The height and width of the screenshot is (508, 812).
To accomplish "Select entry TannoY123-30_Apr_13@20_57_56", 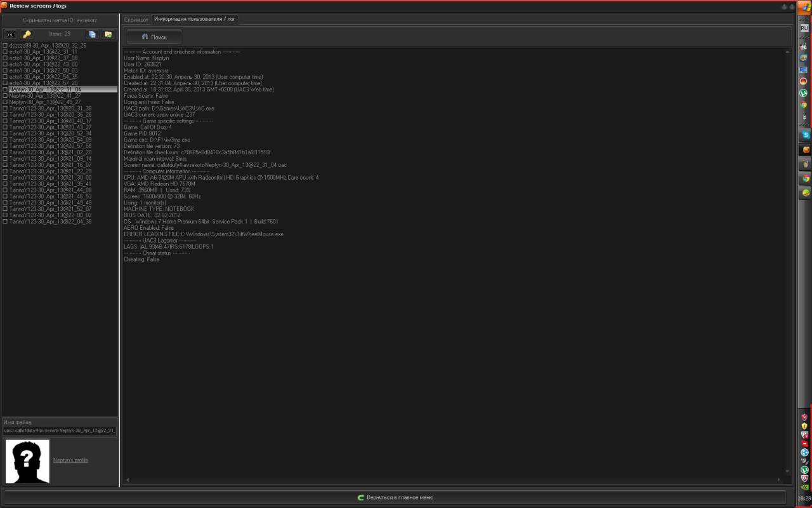I will 50,146.
